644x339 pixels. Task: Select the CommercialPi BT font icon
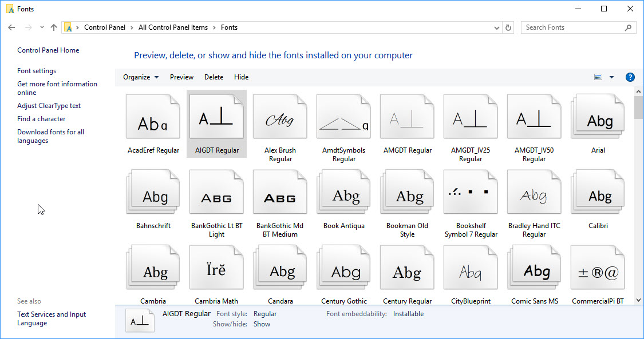point(598,268)
